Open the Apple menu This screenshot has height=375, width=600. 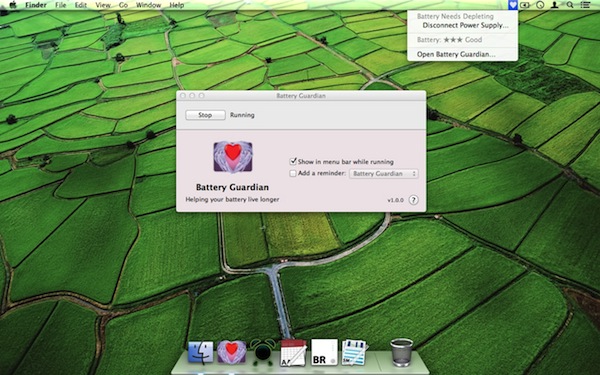click(x=13, y=5)
